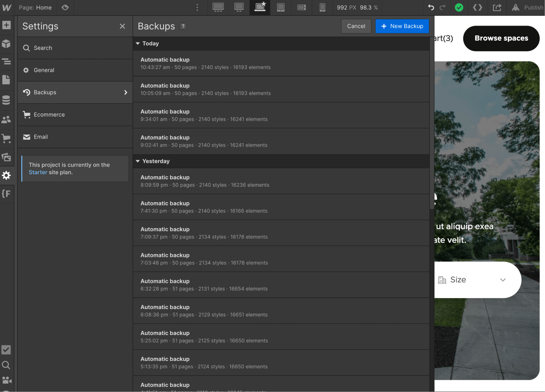Open the Backups help question mark
The image size is (545, 392).
(183, 26)
